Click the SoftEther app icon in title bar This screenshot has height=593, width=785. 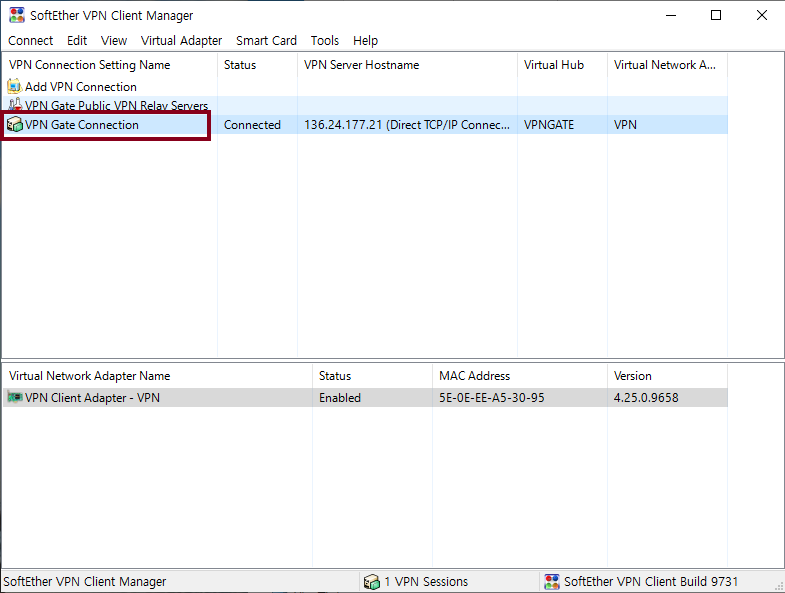(17, 15)
